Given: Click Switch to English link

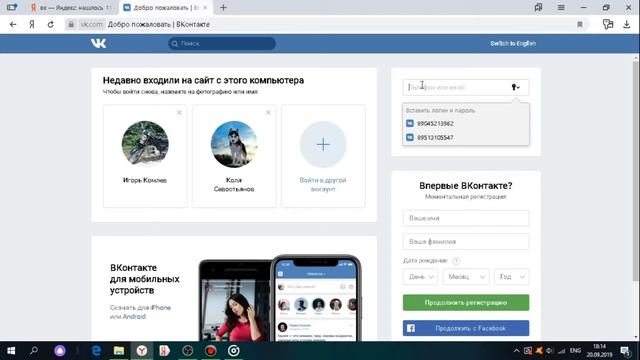Looking at the screenshot, I should tap(513, 43).
